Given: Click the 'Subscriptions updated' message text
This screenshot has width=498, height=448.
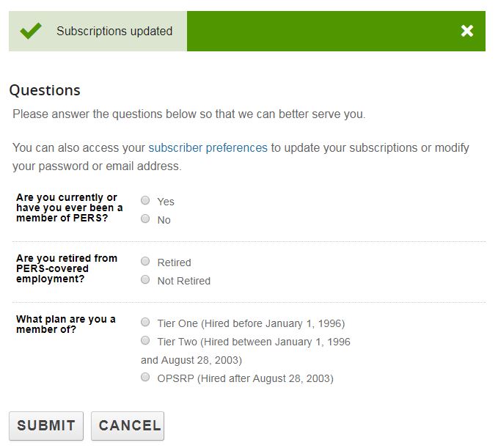Looking at the screenshot, I should click(114, 31).
